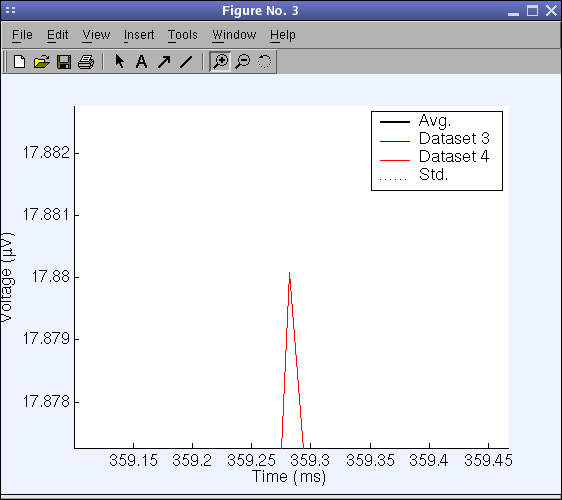
Task: Expand the Tools menu
Action: coord(183,35)
